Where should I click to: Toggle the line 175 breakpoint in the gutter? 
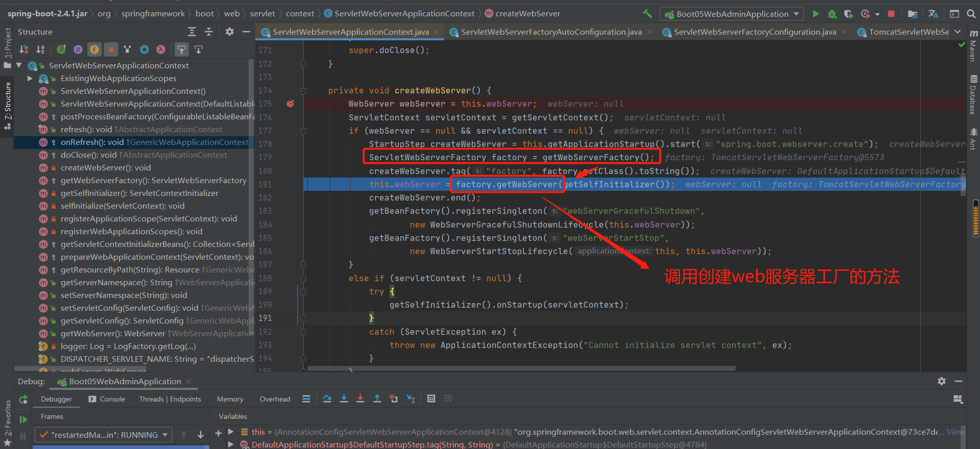point(290,104)
